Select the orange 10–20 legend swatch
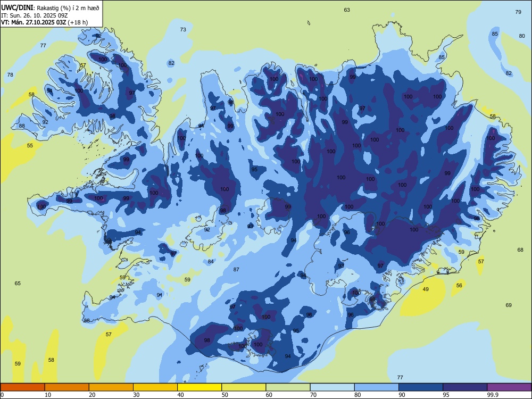 point(67,387)
